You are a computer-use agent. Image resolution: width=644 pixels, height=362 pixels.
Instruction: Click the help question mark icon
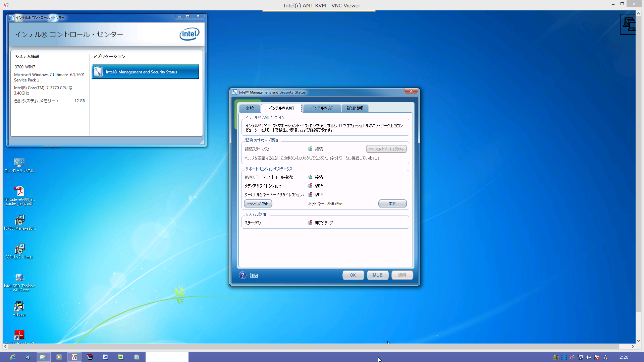coord(243,275)
